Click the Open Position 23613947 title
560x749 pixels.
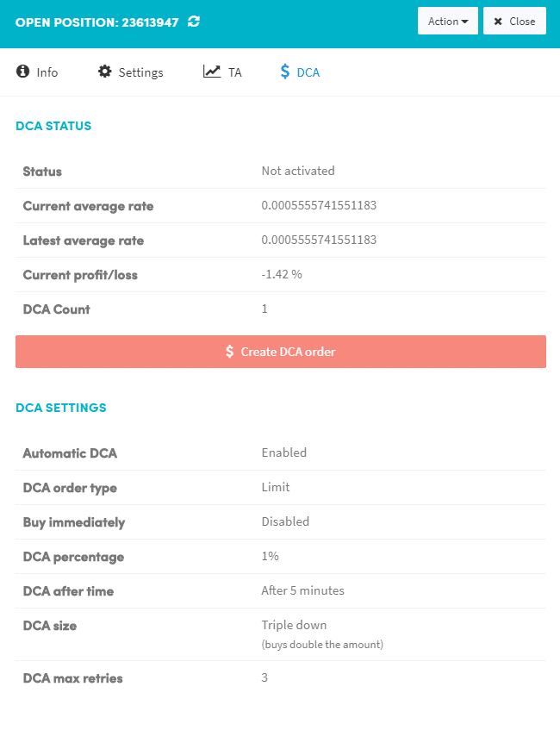[x=96, y=22]
